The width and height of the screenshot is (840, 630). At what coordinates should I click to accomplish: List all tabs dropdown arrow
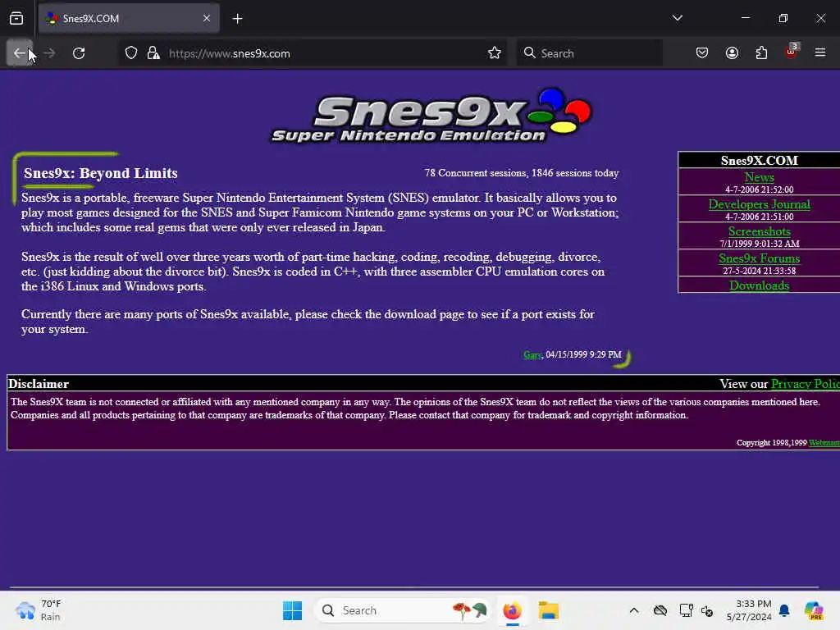click(x=677, y=18)
